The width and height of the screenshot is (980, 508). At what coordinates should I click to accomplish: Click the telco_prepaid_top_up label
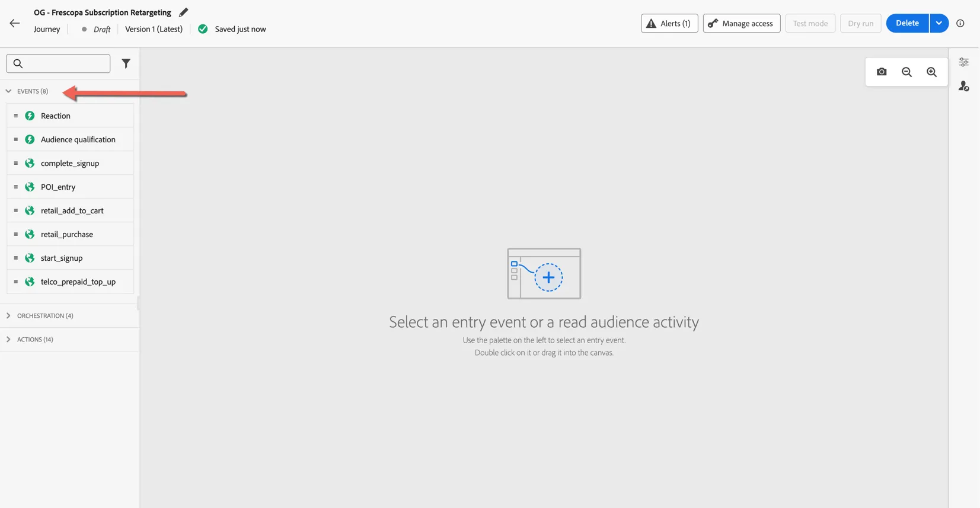78,282
